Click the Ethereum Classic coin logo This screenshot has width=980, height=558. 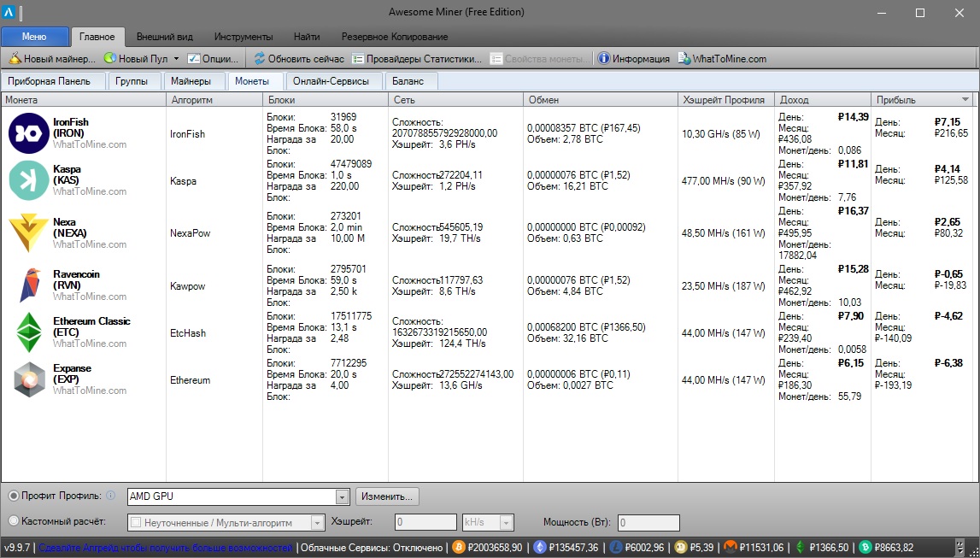pos(29,332)
